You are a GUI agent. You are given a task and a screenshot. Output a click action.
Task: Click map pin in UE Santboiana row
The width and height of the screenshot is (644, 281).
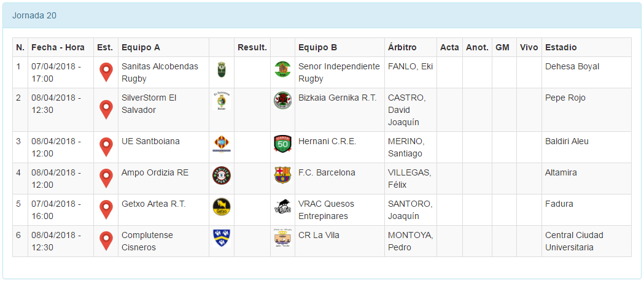pos(106,147)
